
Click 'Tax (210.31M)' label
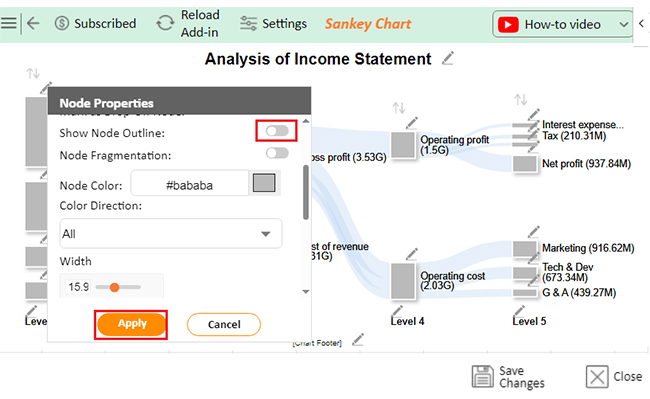click(574, 136)
